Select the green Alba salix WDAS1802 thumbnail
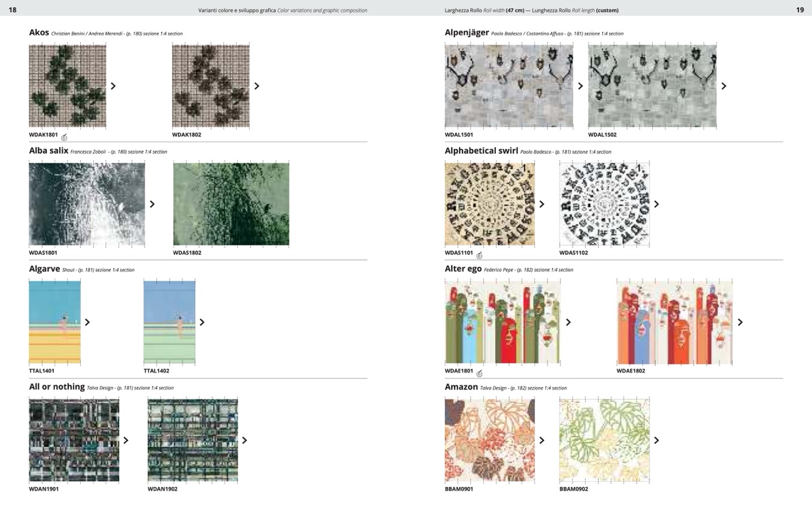Viewport: 812px width, 526px height. (x=231, y=204)
